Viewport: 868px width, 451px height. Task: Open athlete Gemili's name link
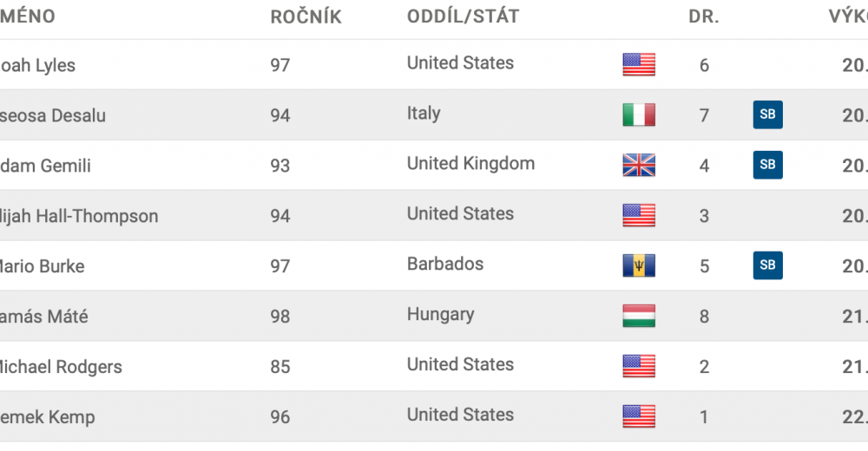(x=45, y=166)
